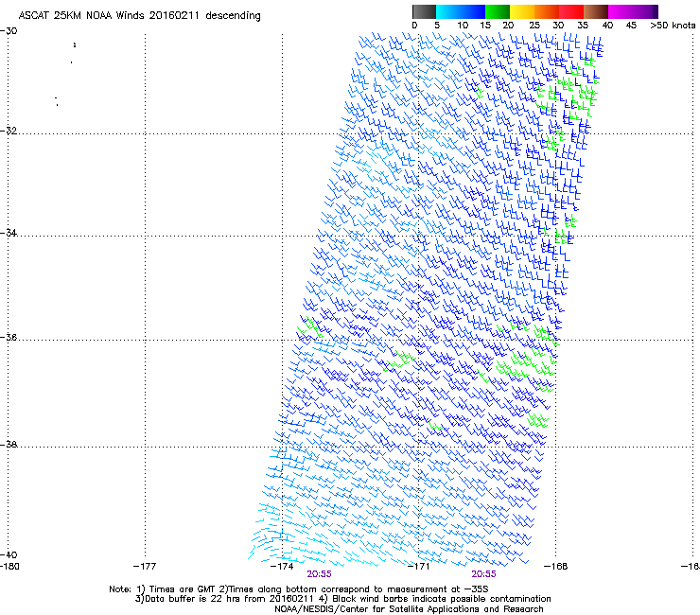Image resolution: width=700 pixels, height=615 pixels.
Task: Click the '>50 knots' legend label
Action: coord(673,26)
